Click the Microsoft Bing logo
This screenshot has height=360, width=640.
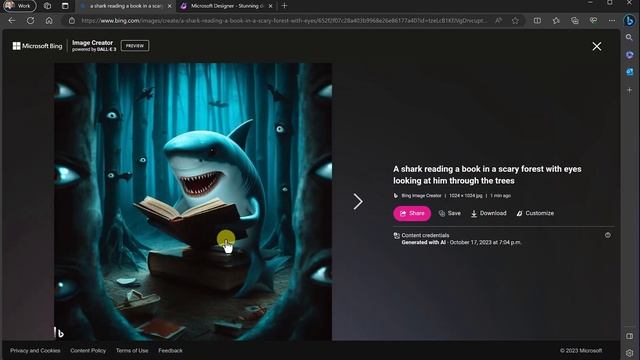37,46
